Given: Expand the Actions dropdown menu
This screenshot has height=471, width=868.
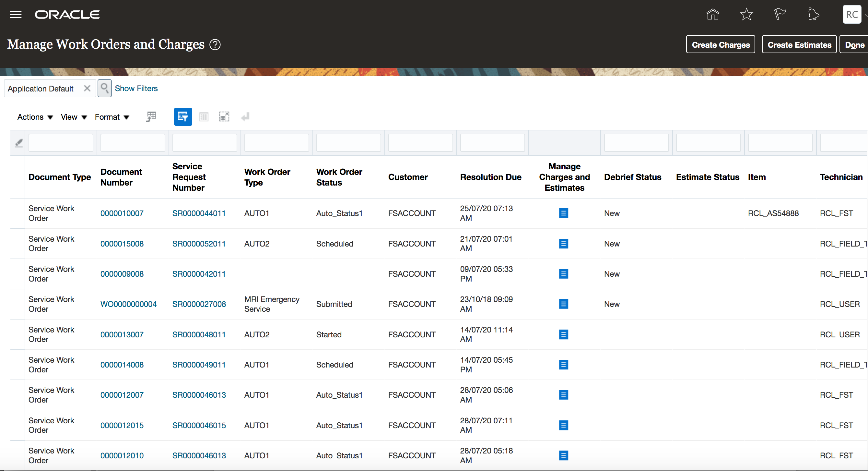Looking at the screenshot, I should [35, 117].
